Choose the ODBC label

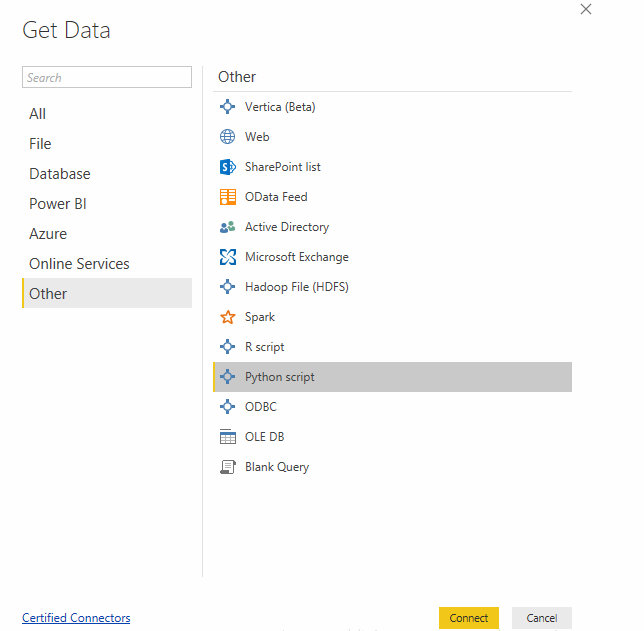click(x=261, y=407)
